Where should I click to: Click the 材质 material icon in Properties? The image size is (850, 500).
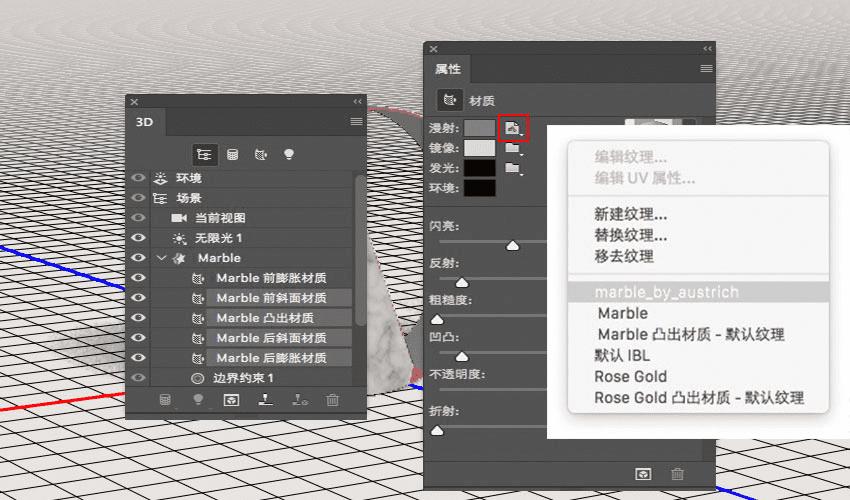pos(450,100)
